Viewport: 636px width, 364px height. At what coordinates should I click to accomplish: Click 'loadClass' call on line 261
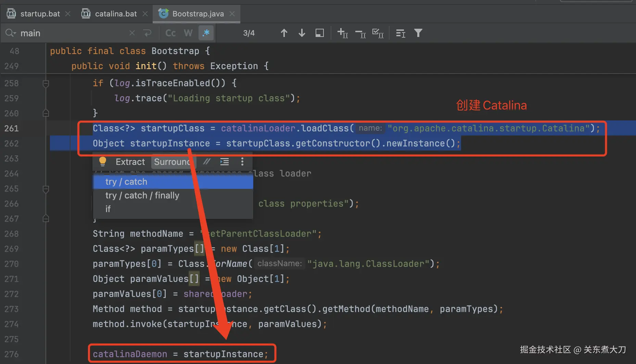tap(325, 128)
